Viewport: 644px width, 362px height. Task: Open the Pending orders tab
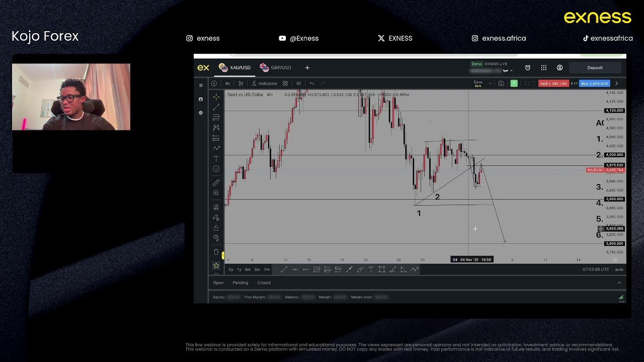click(x=240, y=283)
